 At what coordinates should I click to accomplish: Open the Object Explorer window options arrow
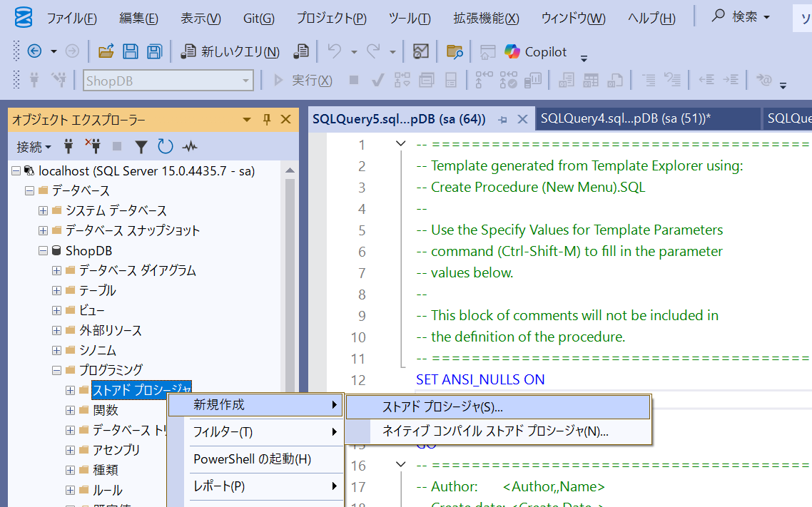tap(247, 120)
